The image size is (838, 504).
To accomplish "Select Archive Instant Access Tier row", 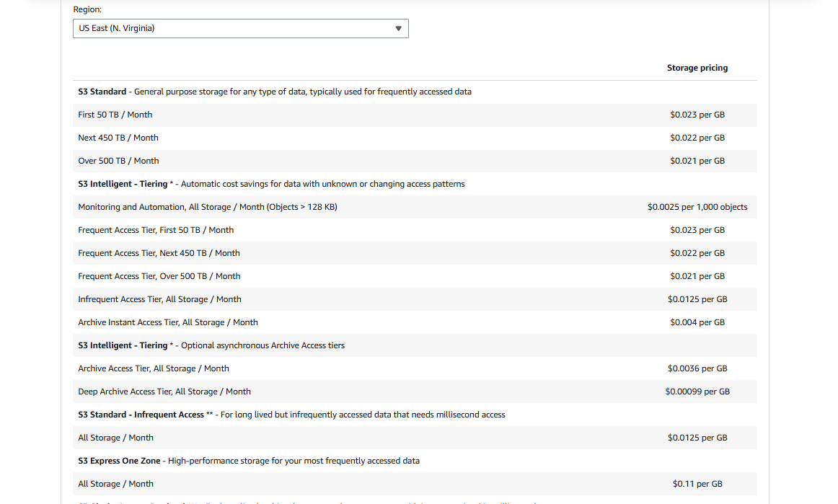I will click(x=415, y=322).
